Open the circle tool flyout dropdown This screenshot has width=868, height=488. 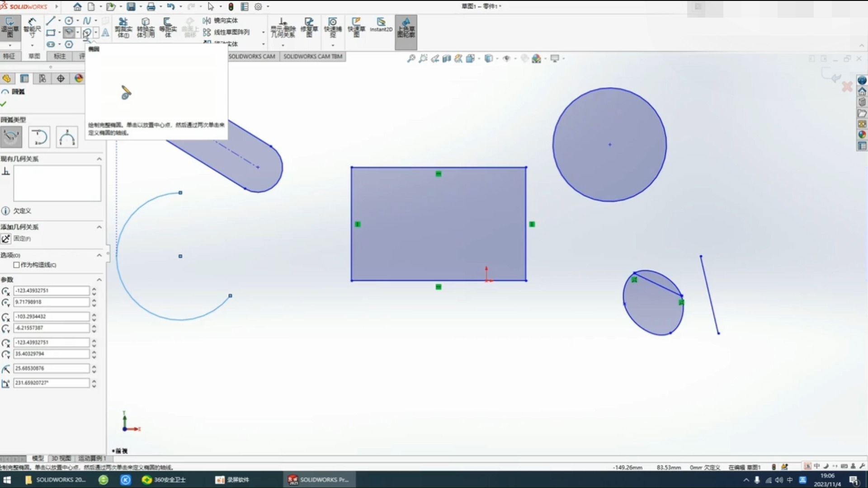tap(77, 21)
